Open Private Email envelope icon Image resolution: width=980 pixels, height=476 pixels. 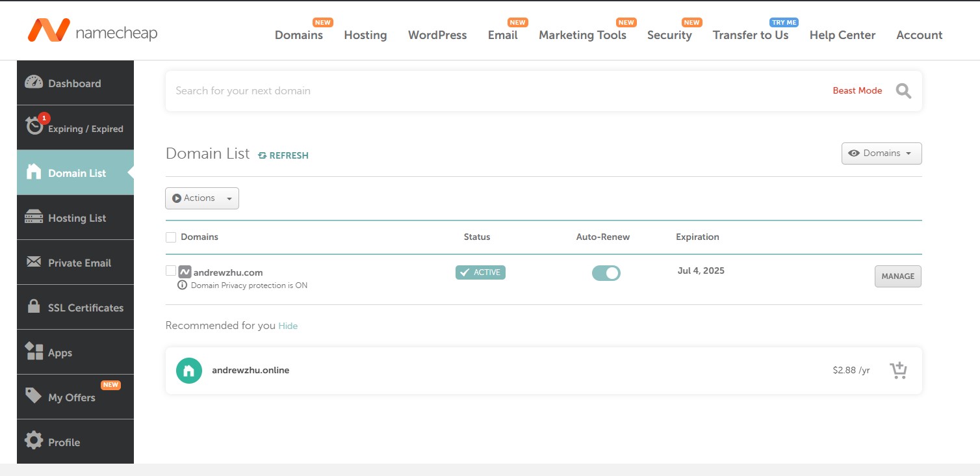pyautogui.click(x=34, y=262)
